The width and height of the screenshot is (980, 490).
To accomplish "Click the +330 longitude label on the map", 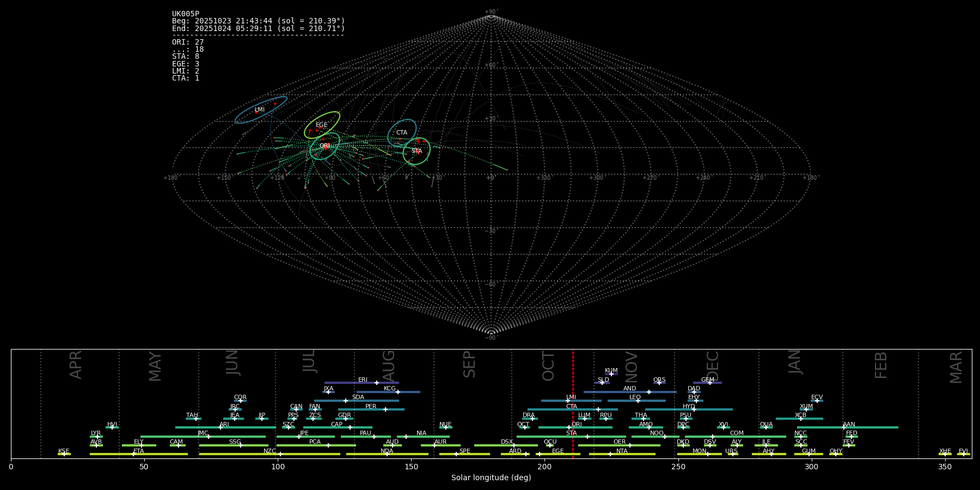I will [x=543, y=178].
